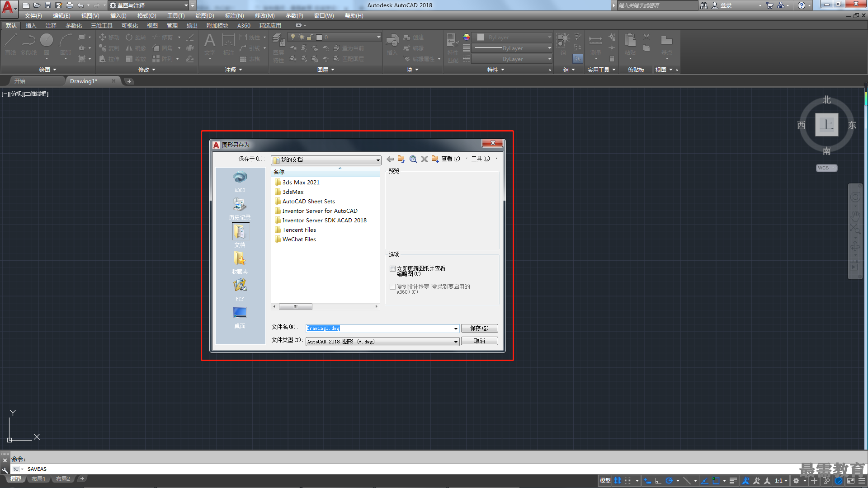The image size is (868, 488).
Task: Click the ViewCube top face 上
Action: click(826, 125)
